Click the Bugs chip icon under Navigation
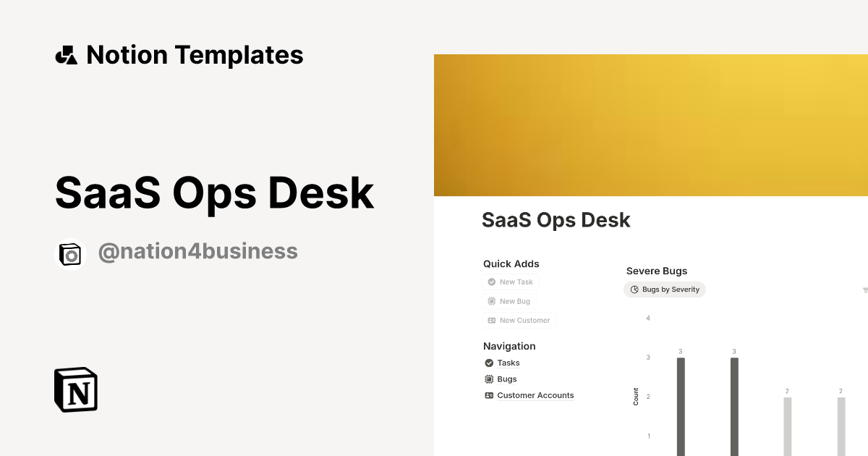 pos(489,379)
